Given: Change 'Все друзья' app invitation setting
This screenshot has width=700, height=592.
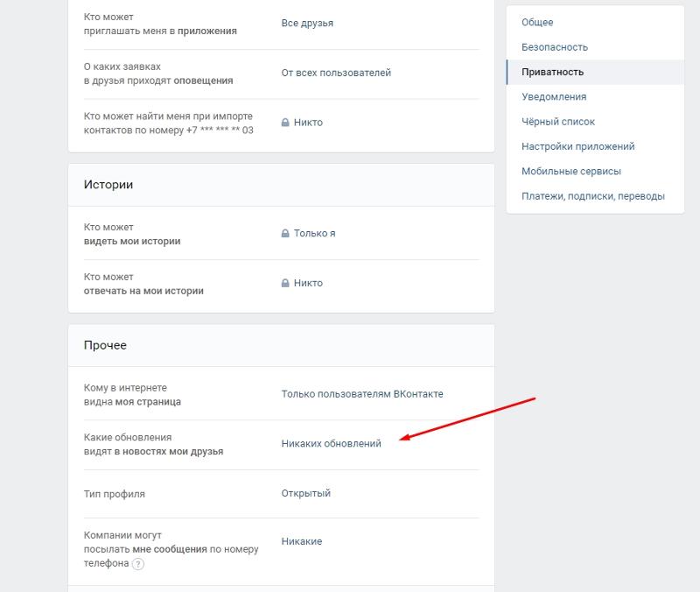Looking at the screenshot, I should click(x=307, y=23).
